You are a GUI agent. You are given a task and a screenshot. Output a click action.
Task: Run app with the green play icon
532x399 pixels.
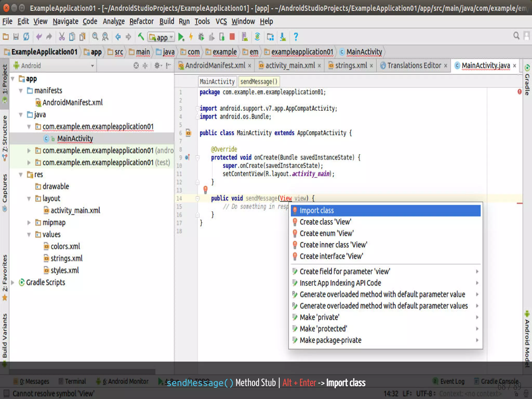coord(181,37)
